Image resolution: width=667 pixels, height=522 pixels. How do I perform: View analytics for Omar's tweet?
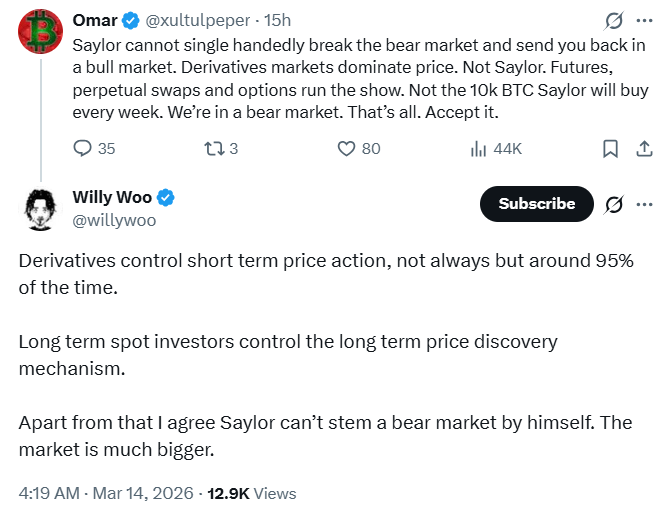(x=478, y=149)
